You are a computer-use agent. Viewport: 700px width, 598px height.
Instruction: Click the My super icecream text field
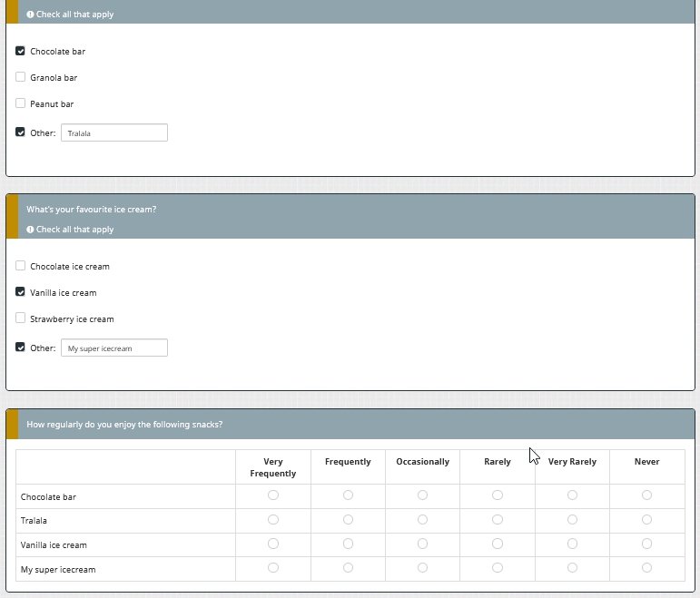point(114,348)
